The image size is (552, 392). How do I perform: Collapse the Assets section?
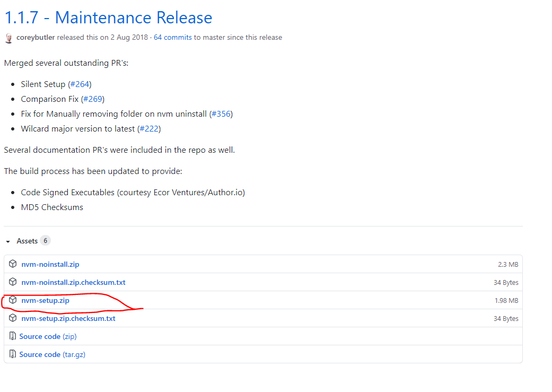[7, 240]
